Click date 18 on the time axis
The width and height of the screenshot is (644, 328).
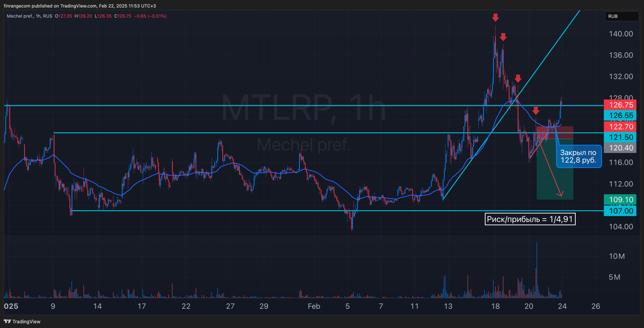495,307
